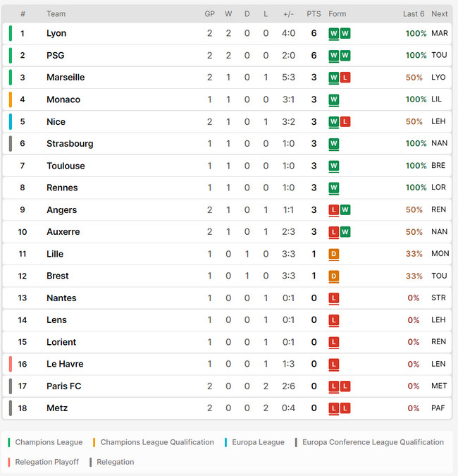
Task: Sort table by PTS column header
Action: (314, 14)
